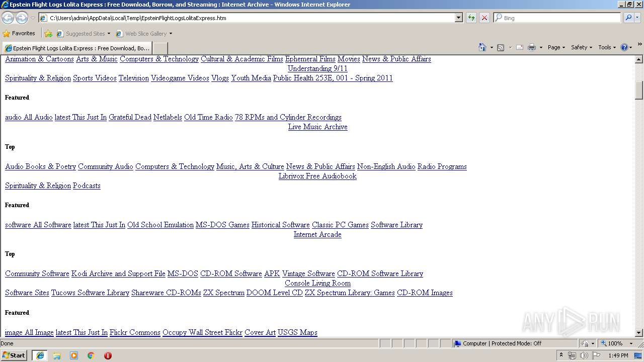Image resolution: width=644 pixels, height=362 pixels.
Task: Open Live Music Archive link
Action: (317, 127)
